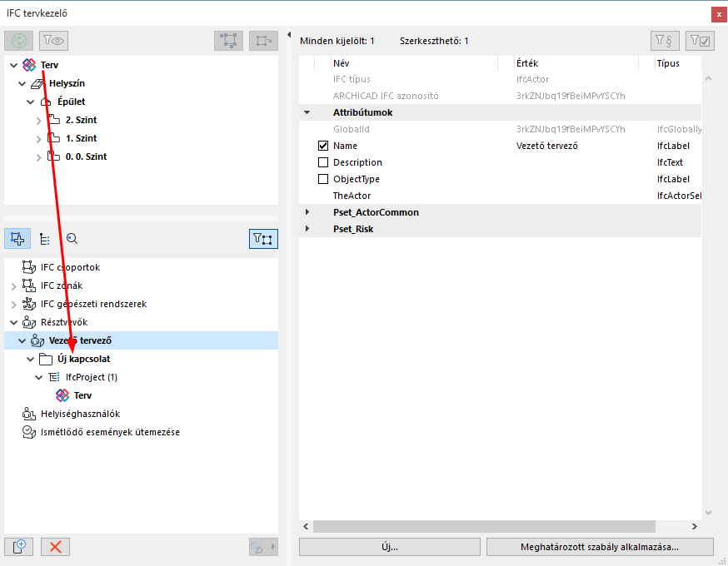Click Meghatározott szabály alkalmazása button
Screen dimensions: 728x566
pyautogui.click(x=600, y=547)
